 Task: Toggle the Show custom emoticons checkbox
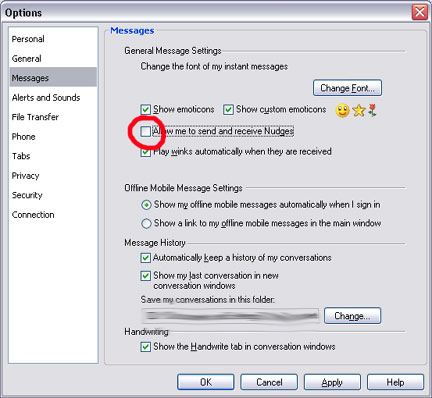(228, 110)
